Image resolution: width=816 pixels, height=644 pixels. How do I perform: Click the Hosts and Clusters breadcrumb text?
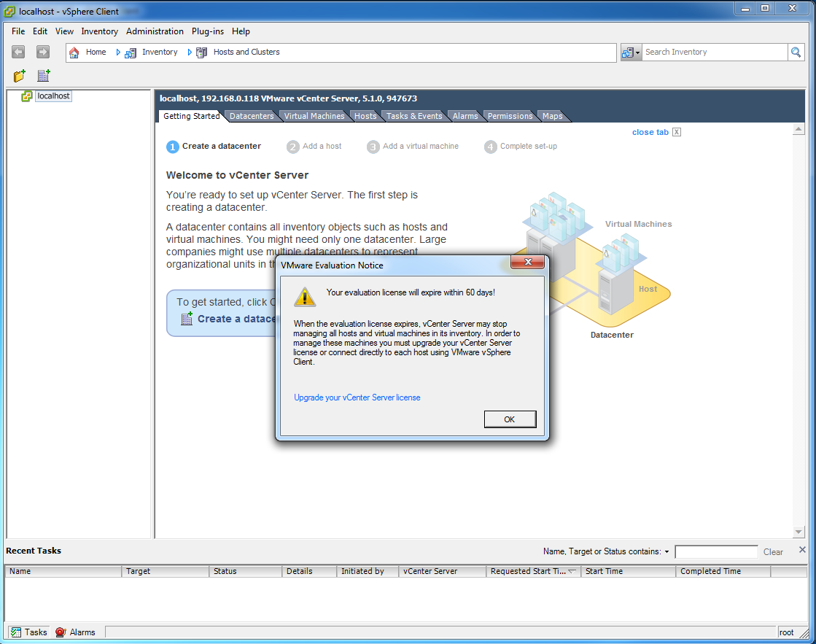[x=246, y=52]
